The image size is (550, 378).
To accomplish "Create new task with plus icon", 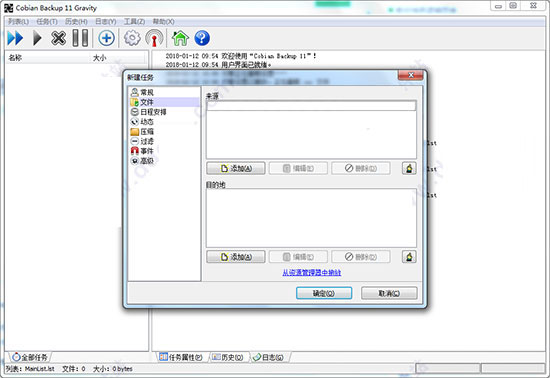I will click(106, 38).
